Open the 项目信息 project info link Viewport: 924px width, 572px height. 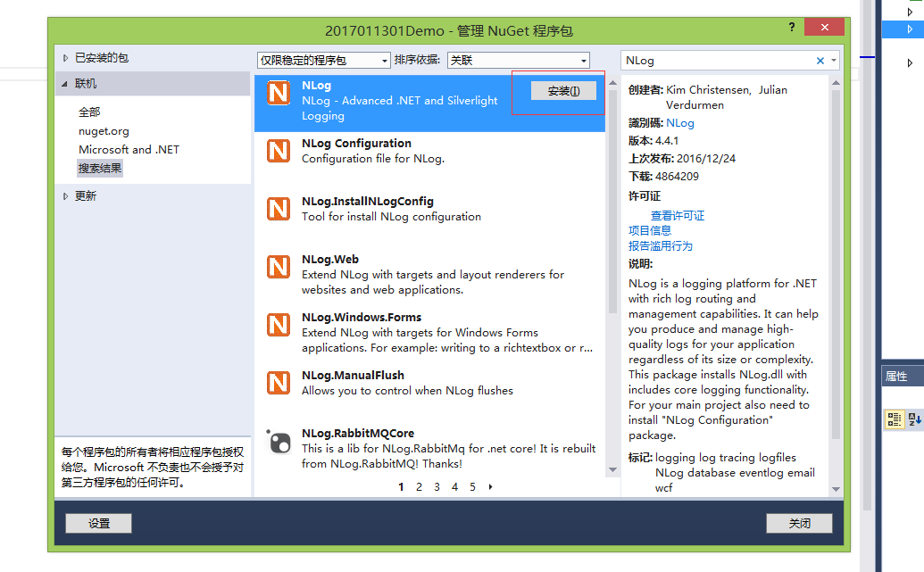pyautogui.click(x=649, y=230)
